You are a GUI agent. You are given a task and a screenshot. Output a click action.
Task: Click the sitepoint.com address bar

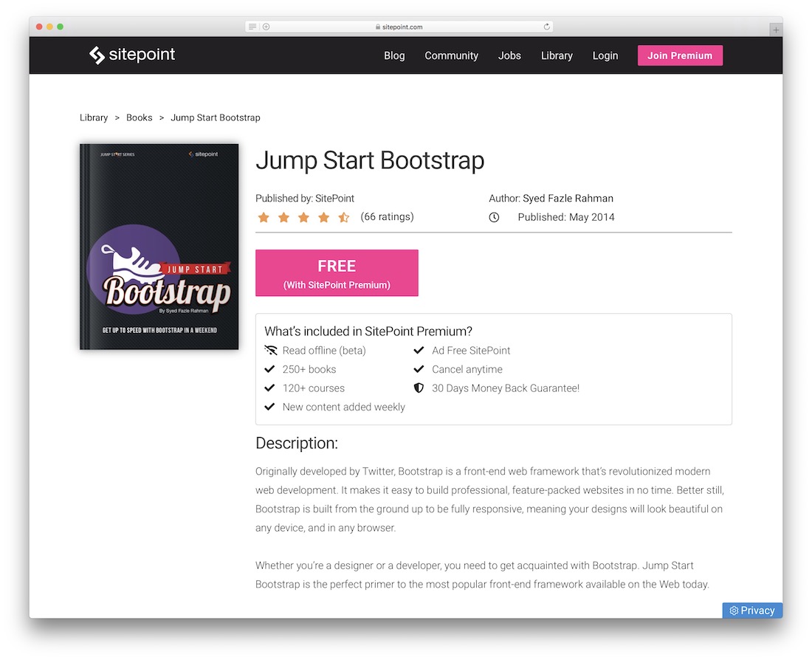point(399,27)
